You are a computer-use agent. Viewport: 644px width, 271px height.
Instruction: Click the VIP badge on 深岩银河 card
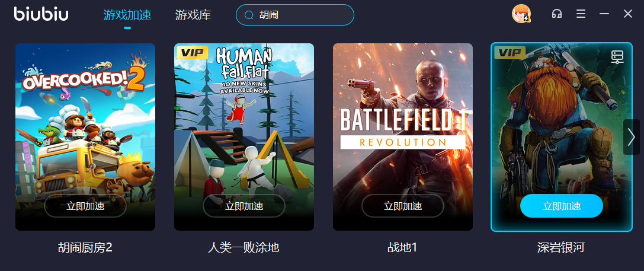click(x=510, y=52)
